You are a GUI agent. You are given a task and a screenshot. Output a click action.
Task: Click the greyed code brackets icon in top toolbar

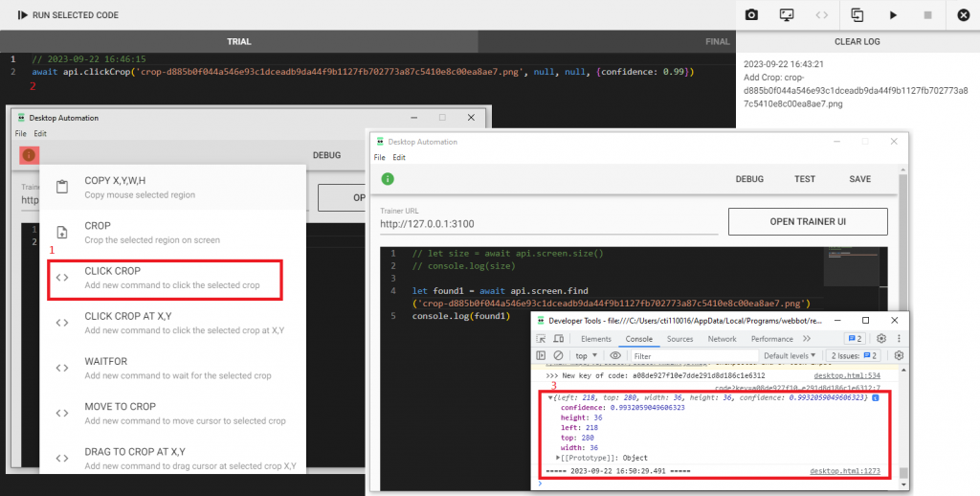click(x=822, y=15)
